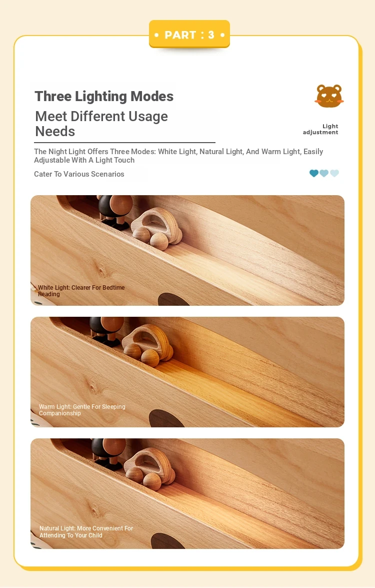Click the Cater To Various Scenarios text
Viewport: 375px width, 588px height.
click(x=79, y=174)
